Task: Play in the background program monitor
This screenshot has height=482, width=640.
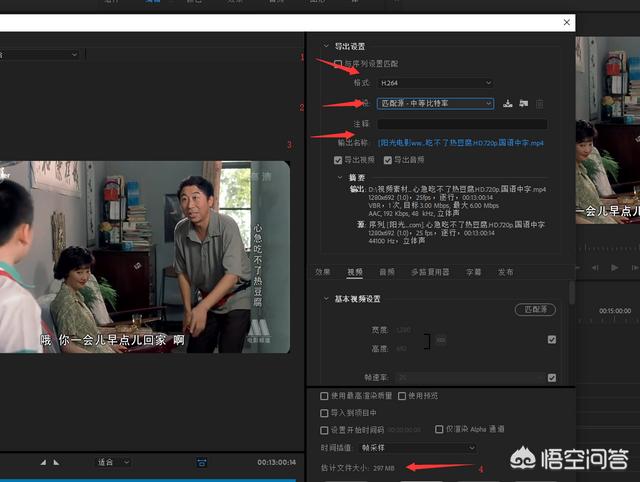Action: pyautogui.click(x=614, y=268)
